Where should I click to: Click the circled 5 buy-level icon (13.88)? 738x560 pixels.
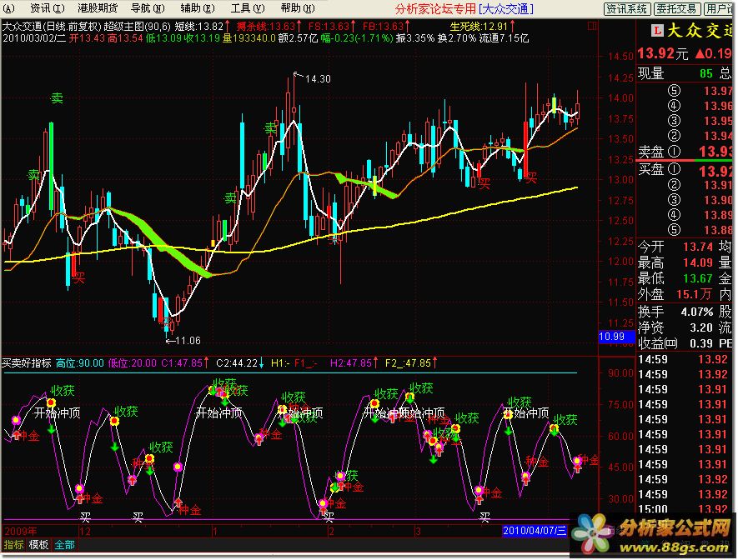(x=674, y=229)
